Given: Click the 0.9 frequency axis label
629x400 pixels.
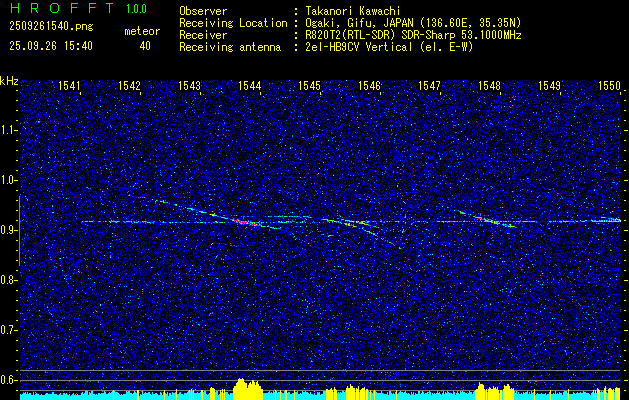Looking at the screenshot, I should pyautogui.click(x=8, y=230).
